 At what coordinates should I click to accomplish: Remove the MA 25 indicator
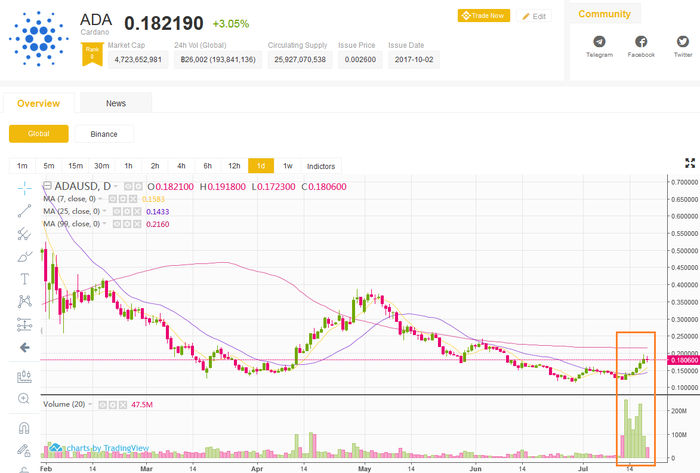(x=137, y=212)
